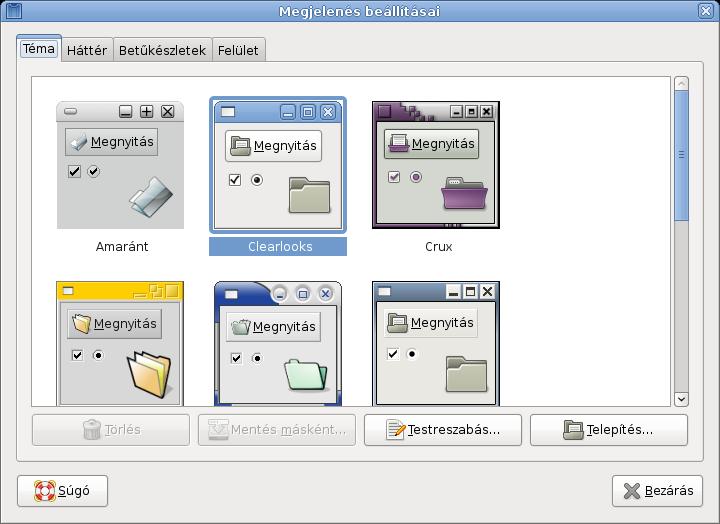The width and height of the screenshot is (720, 524).
Task: Click the gray folder icon in Clearlooks preview
Action: [x=309, y=195]
